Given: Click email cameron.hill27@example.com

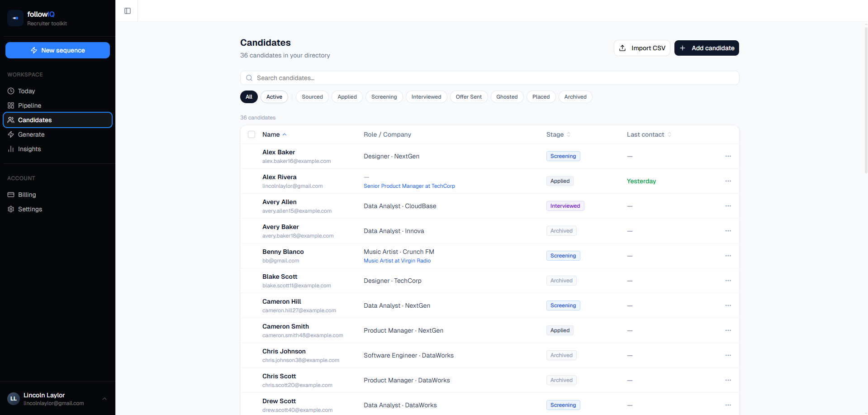Looking at the screenshot, I should pos(299,310).
